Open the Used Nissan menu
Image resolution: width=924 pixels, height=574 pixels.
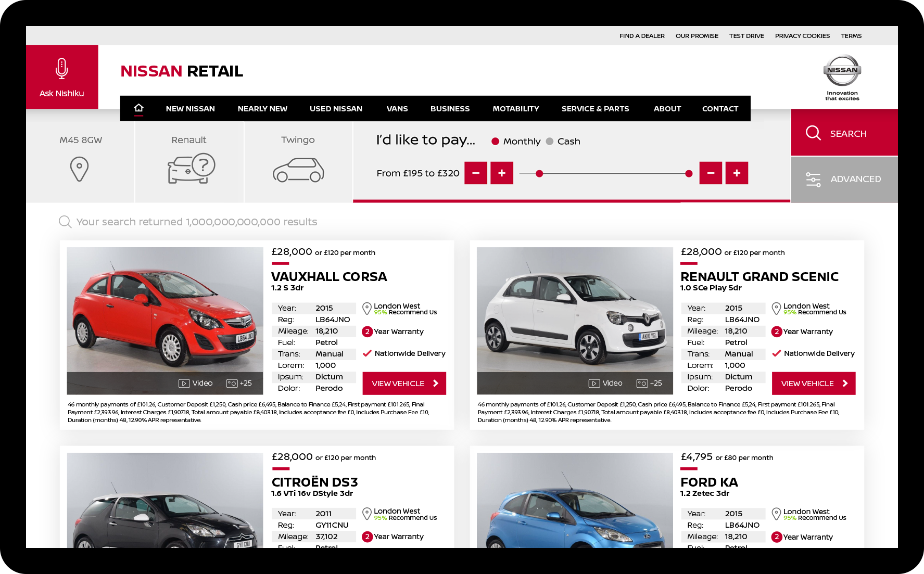(336, 109)
